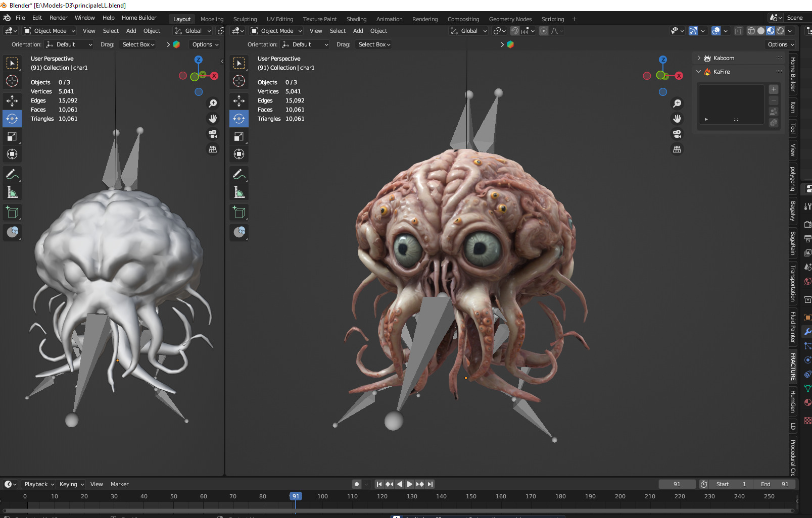Switch to the Sculpting workspace tab
812x518 pixels.
245,19
